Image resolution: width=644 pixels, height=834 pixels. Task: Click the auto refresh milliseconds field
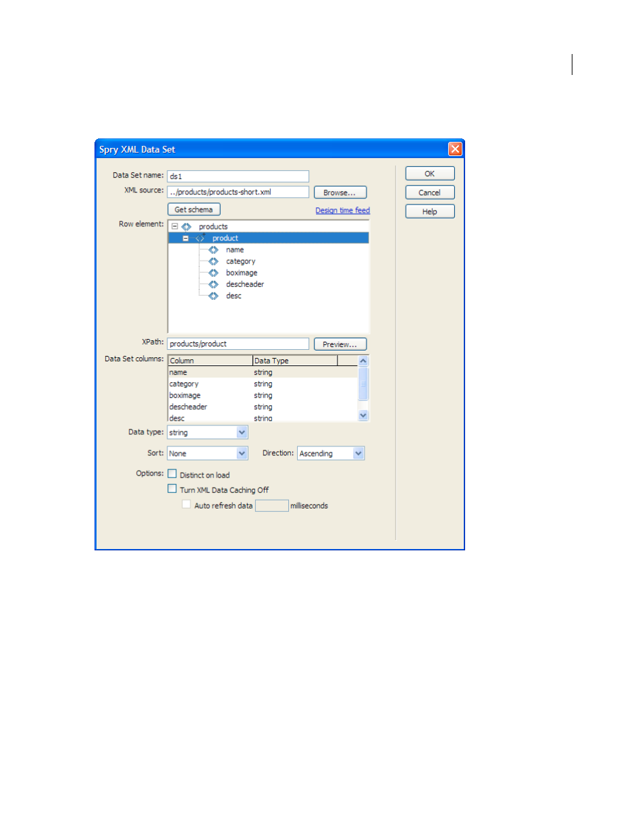pos(272,506)
